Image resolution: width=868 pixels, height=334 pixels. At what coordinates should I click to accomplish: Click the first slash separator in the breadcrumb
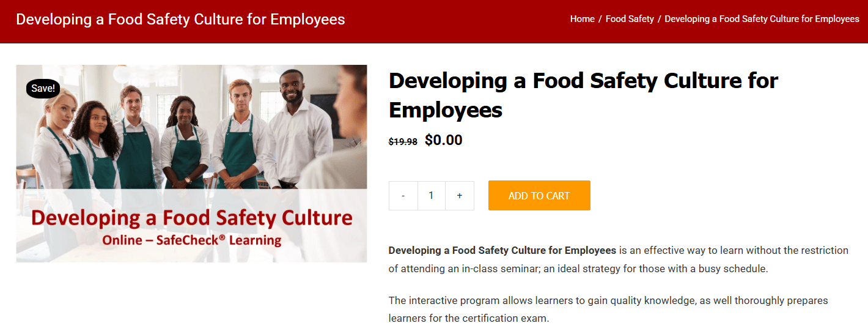coord(600,19)
